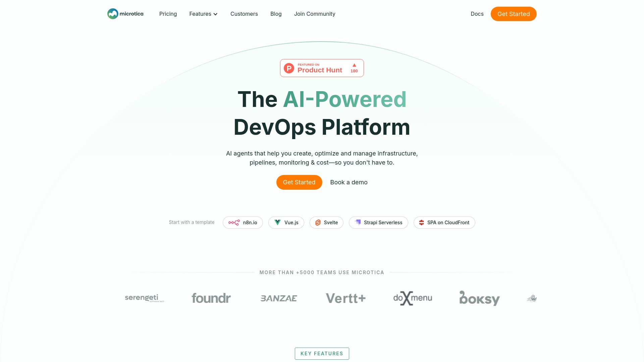Image resolution: width=644 pixels, height=362 pixels.
Task: Click the boksy customer logo
Action: [x=479, y=298]
